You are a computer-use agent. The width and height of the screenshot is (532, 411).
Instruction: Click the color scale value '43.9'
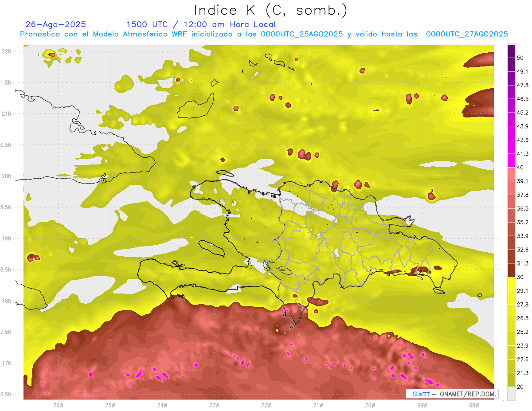click(523, 126)
